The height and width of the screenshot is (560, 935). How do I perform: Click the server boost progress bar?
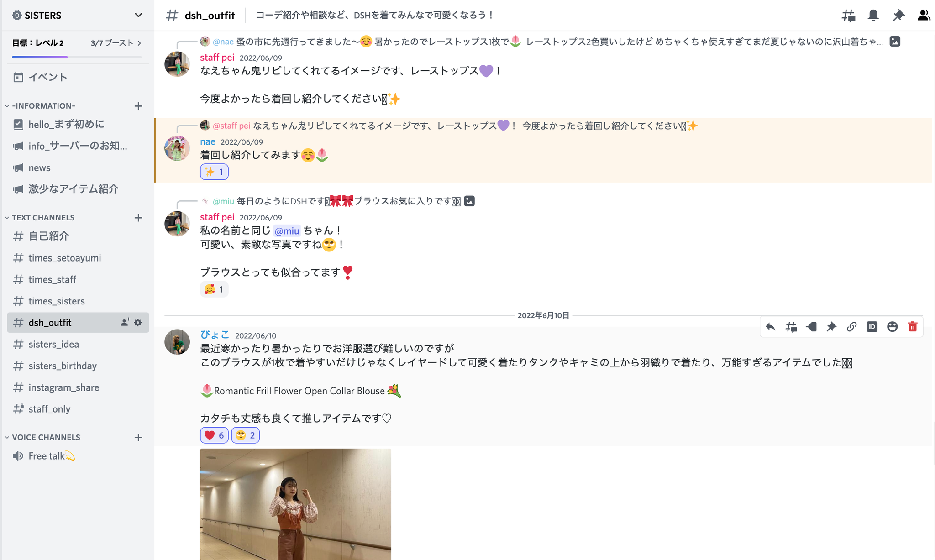(77, 57)
